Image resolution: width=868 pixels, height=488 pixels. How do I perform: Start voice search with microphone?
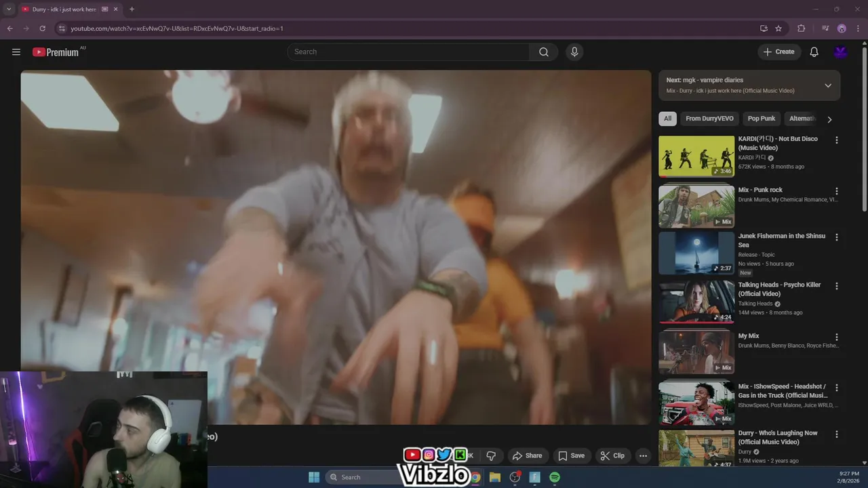pyautogui.click(x=574, y=52)
